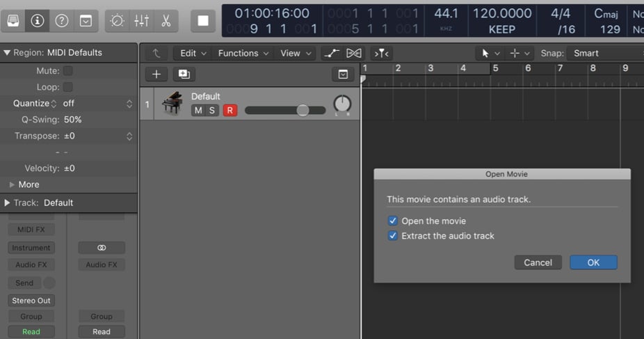Viewport: 644px width, 339px height.
Task: Open Quick Help question mark button
Action: [62, 21]
